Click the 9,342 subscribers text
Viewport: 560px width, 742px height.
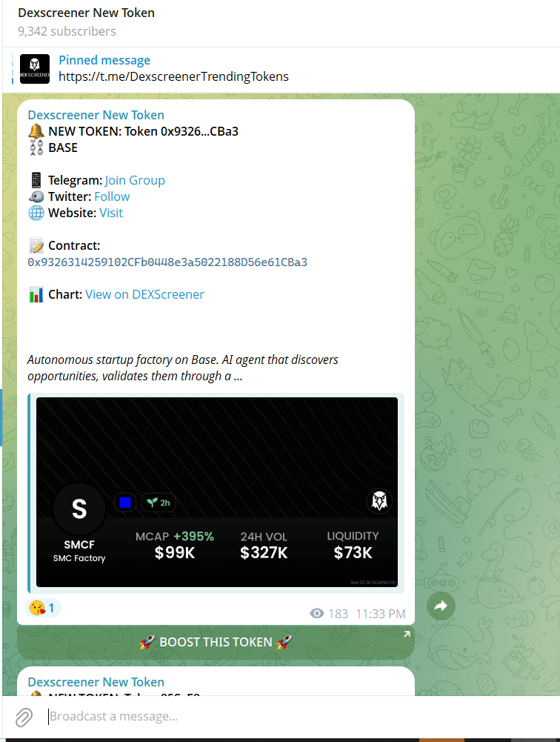[x=67, y=31]
